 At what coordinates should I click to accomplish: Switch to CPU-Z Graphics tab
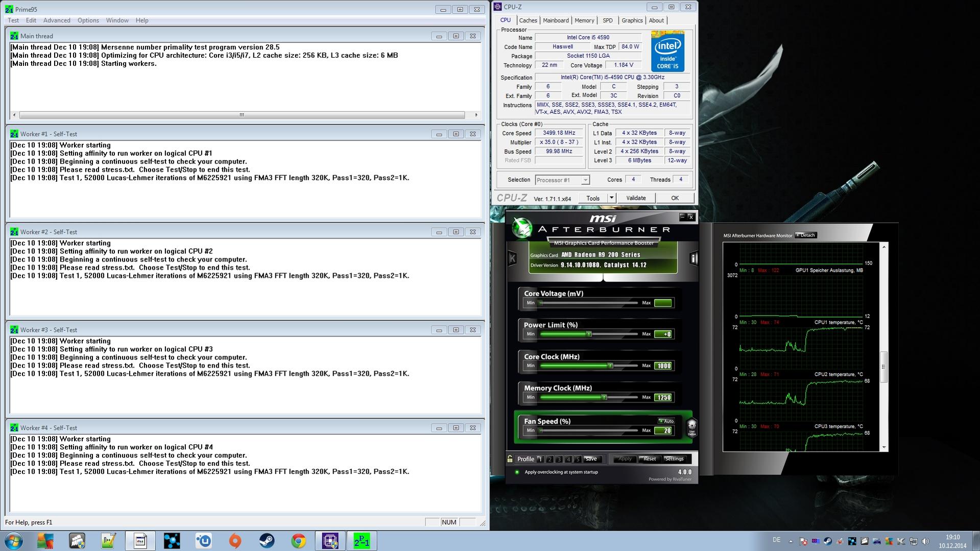tap(632, 20)
